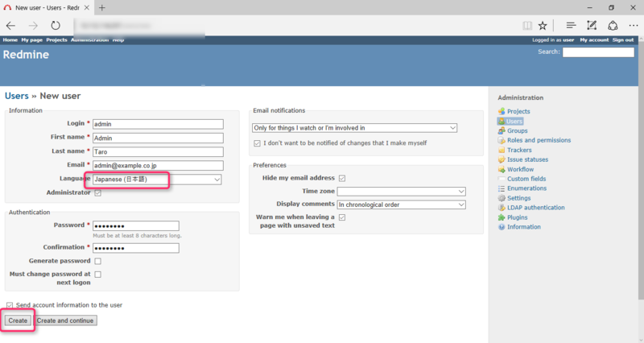Screen dimensions: 644x343
Task: Open reading view book icon
Action: click(527, 26)
